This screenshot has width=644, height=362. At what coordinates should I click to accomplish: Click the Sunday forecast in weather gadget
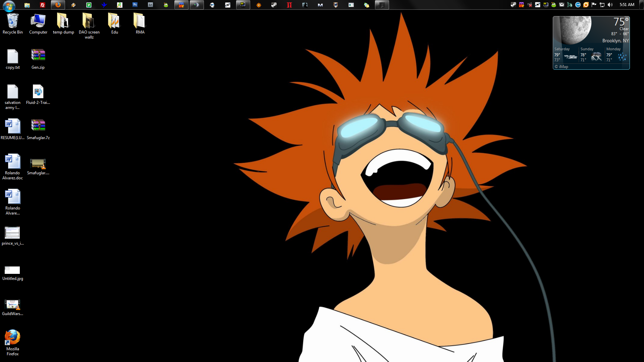point(592,55)
